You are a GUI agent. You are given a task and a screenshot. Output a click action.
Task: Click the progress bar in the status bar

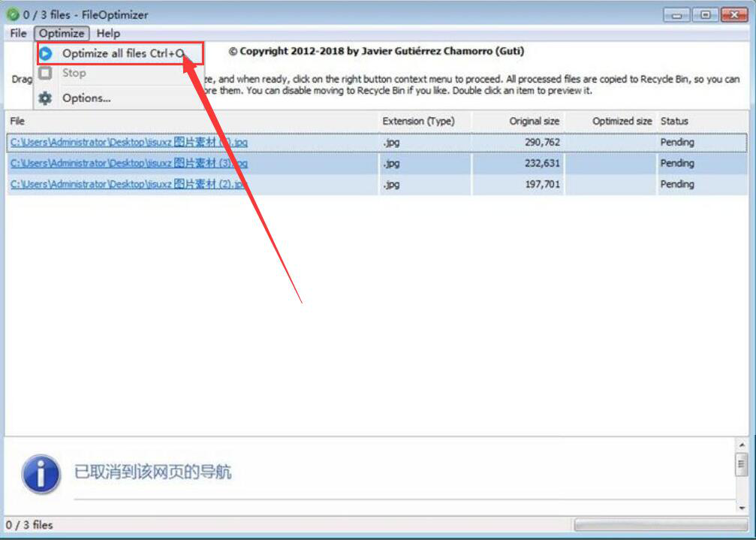pos(661,524)
